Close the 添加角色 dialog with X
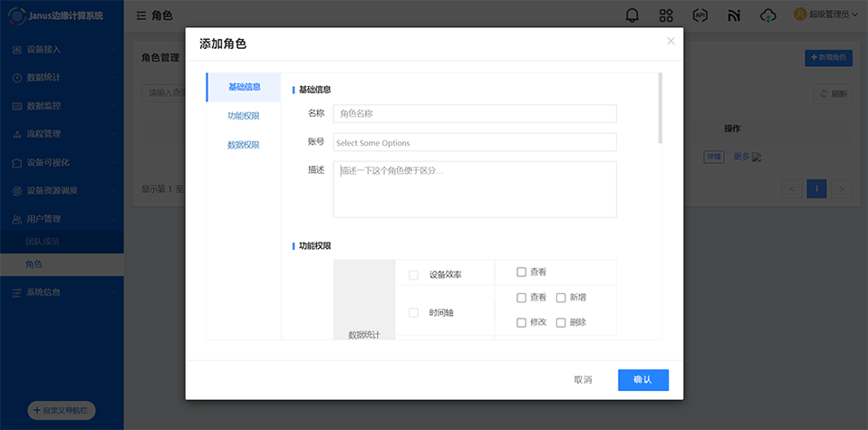868x430 pixels. (670, 41)
